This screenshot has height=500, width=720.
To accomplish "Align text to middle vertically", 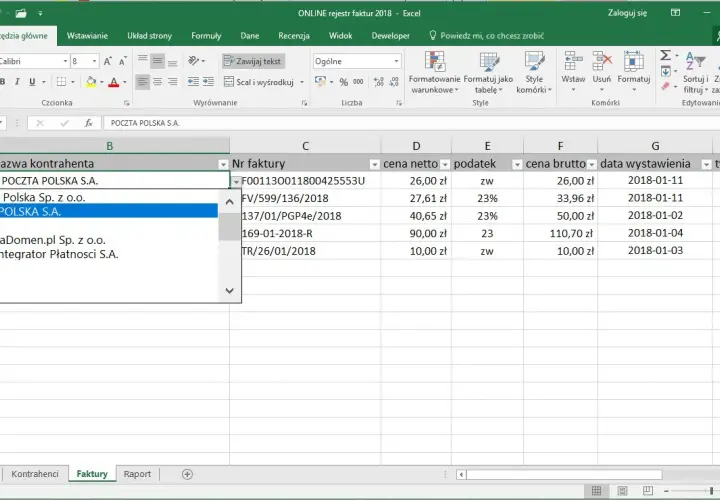I will (158, 61).
